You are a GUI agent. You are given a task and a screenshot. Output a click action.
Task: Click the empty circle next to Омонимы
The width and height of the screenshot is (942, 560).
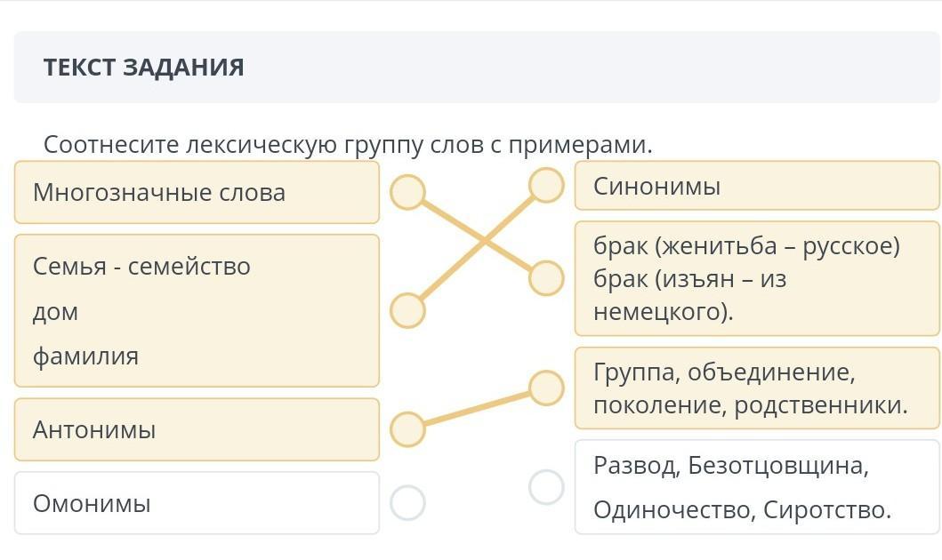point(407,503)
